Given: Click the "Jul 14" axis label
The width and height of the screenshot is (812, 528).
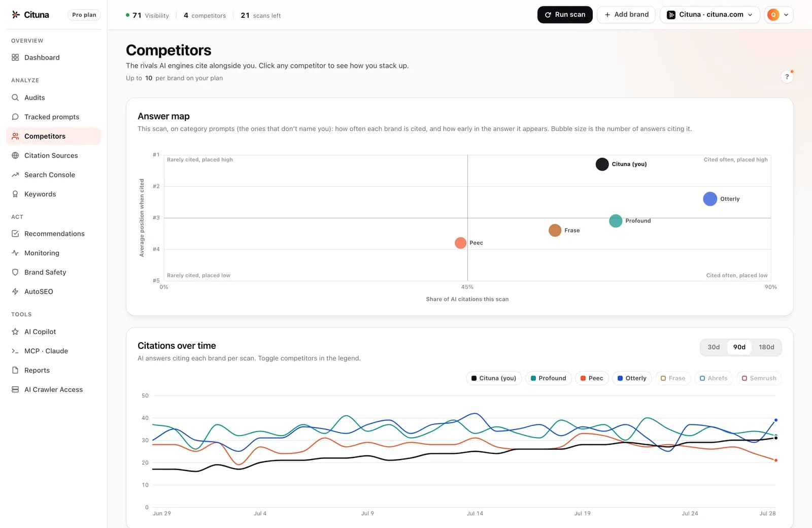Looking at the screenshot, I should (x=475, y=513).
